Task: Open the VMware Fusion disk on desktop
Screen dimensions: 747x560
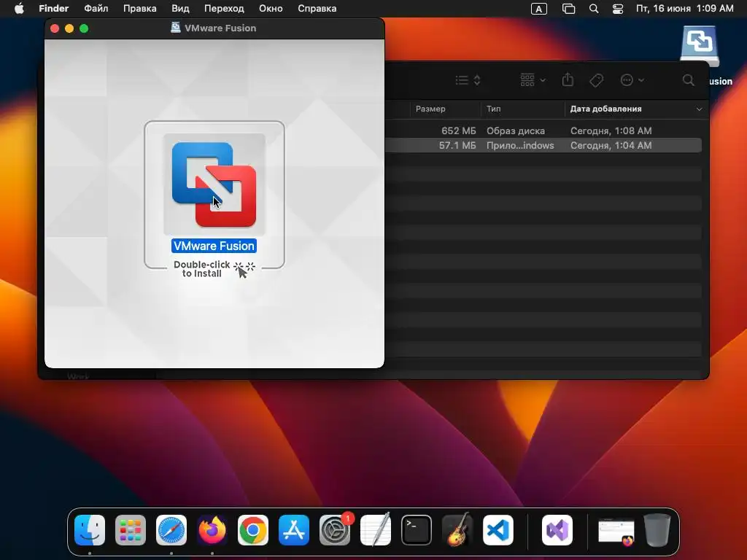Action: tap(699, 46)
